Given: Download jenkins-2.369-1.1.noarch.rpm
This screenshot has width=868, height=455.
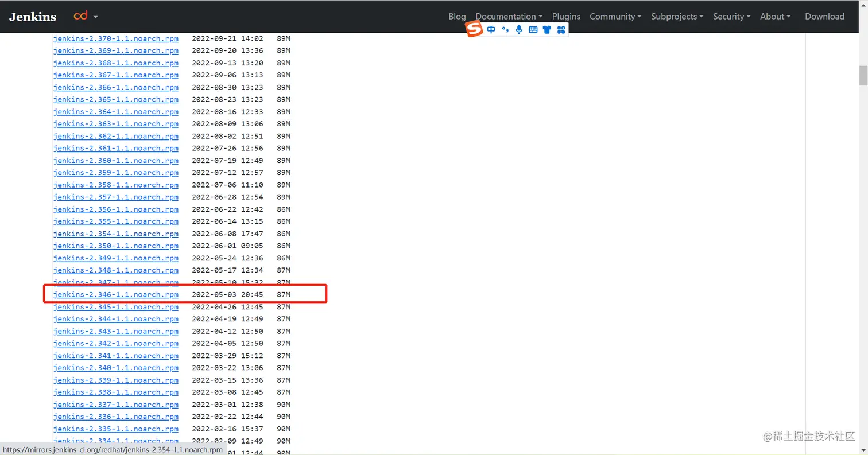Looking at the screenshot, I should click(116, 50).
